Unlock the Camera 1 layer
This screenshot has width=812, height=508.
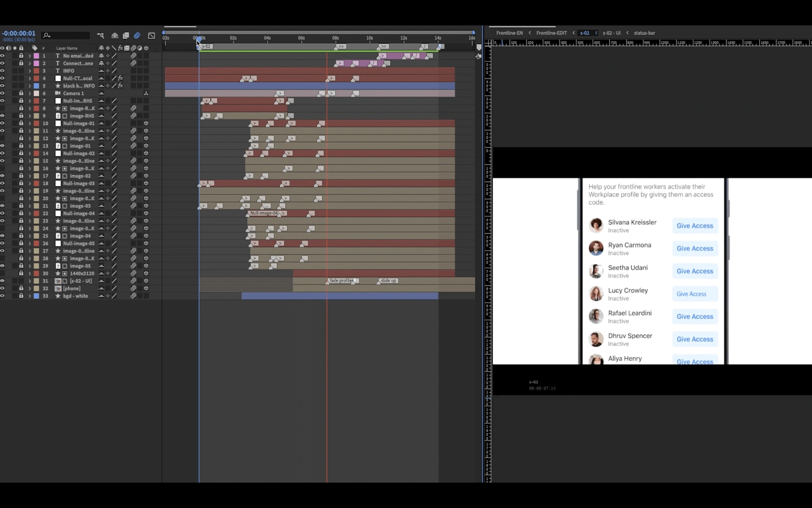click(21, 93)
